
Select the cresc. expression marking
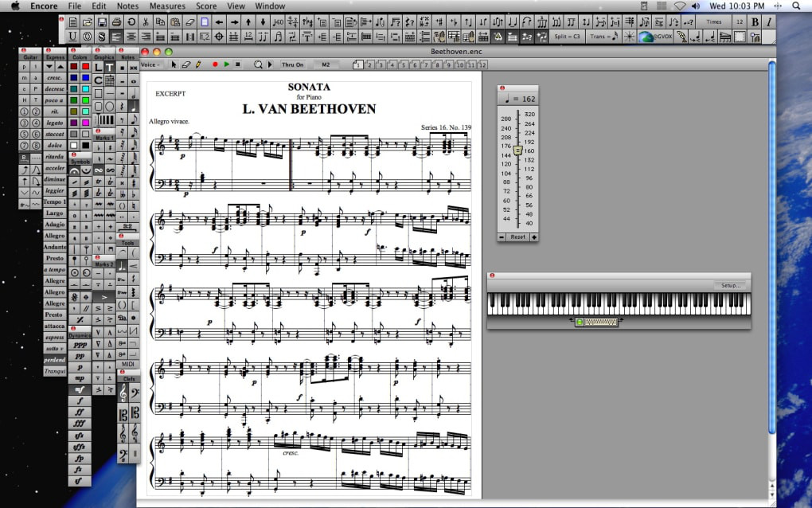(x=54, y=78)
